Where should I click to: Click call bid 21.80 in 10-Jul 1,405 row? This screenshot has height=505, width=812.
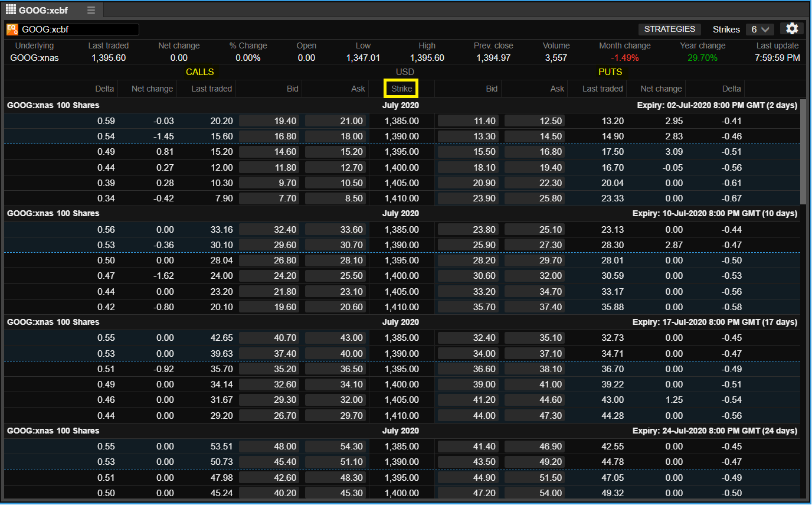pyautogui.click(x=269, y=292)
